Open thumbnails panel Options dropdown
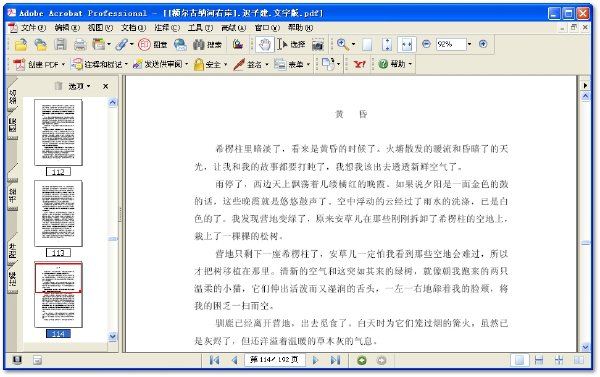This screenshot has width=600, height=377. [79, 86]
